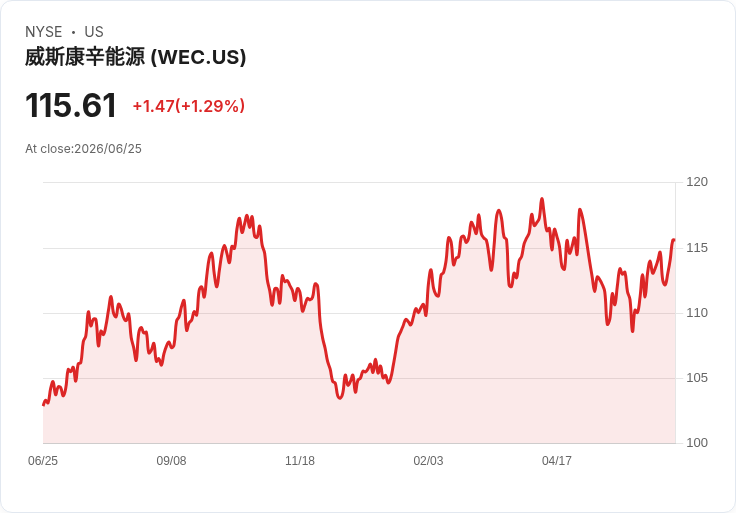Select the 04/17 x-axis date label

click(x=557, y=461)
